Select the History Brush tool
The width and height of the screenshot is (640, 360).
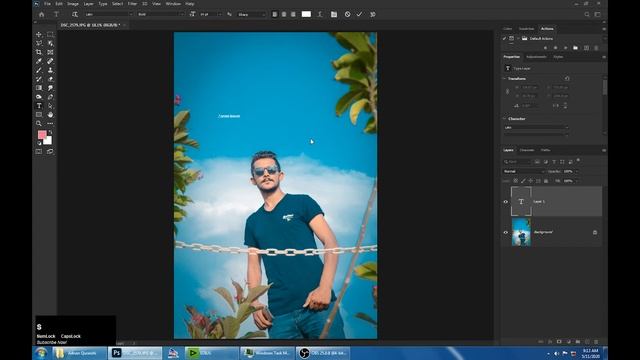[39, 79]
